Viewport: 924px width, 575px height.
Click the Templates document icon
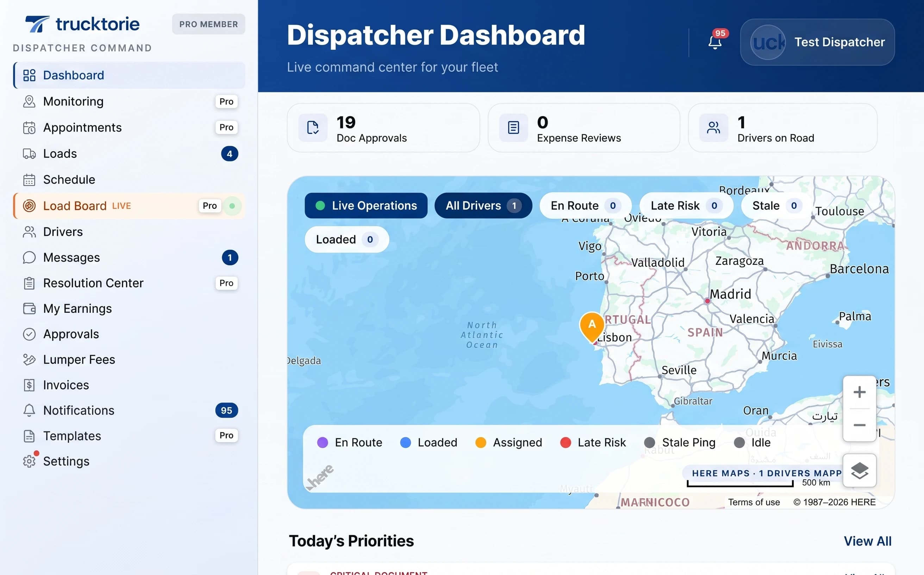coord(29,436)
